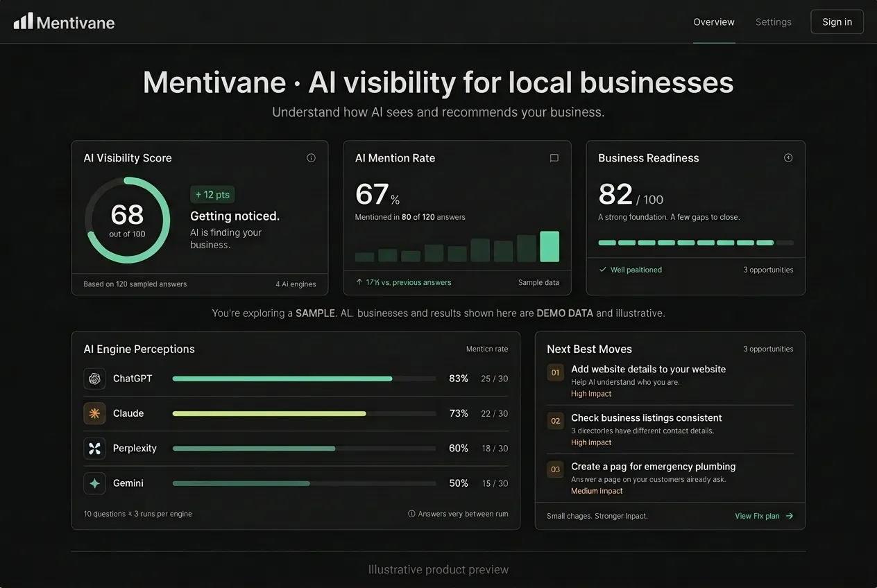Click '10 questions × 3 runs per engine'
Screen dimensions: 877x588
[x=138, y=514]
